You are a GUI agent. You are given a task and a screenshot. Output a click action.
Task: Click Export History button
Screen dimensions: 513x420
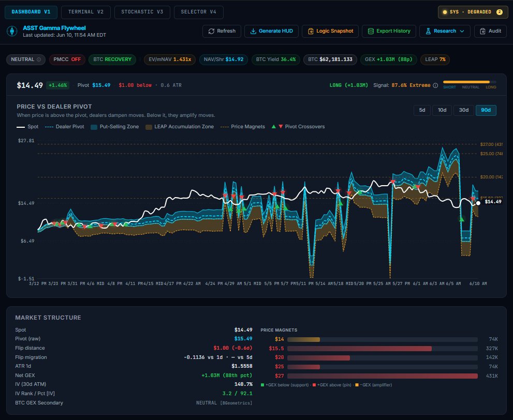click(x=389, y=31)
